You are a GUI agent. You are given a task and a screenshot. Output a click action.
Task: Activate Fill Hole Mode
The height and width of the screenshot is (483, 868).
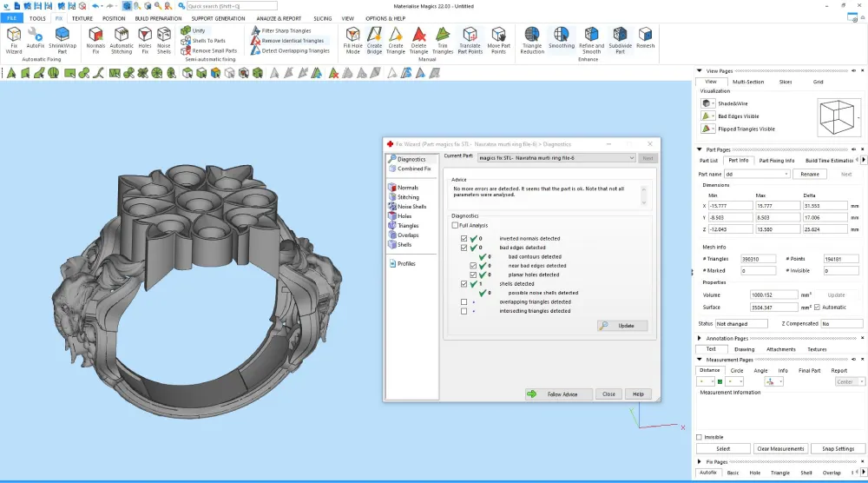(x=352, y=41)
